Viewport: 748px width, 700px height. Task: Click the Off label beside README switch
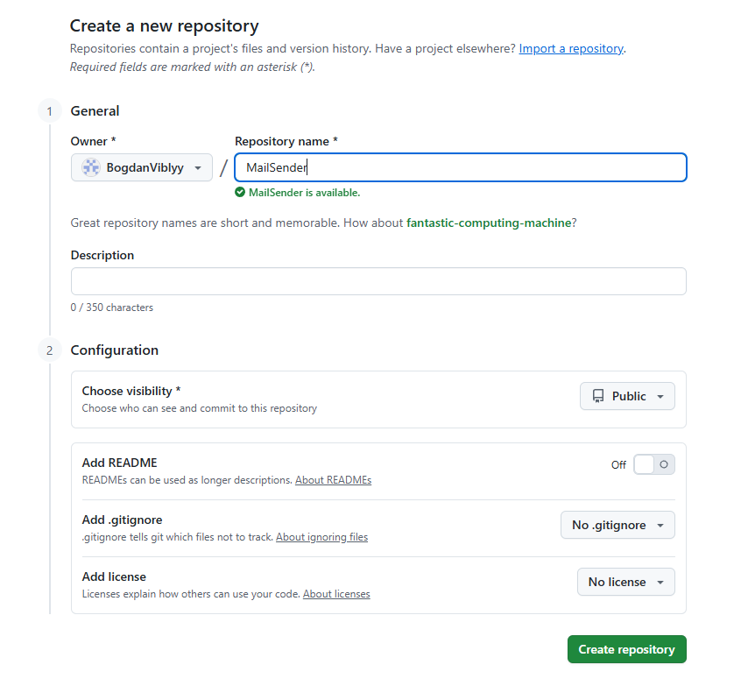coord(618,465)
